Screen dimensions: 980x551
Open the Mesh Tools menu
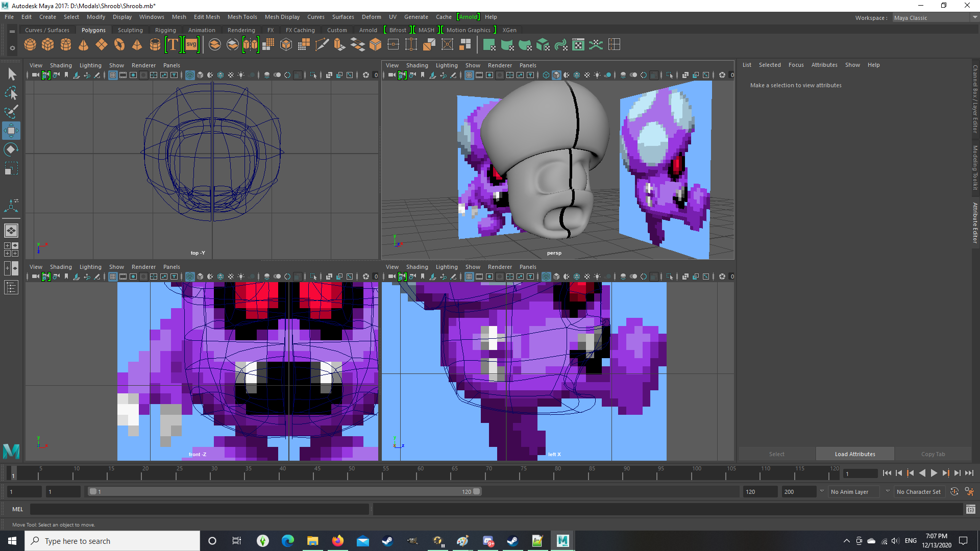[x=242, y=17]
